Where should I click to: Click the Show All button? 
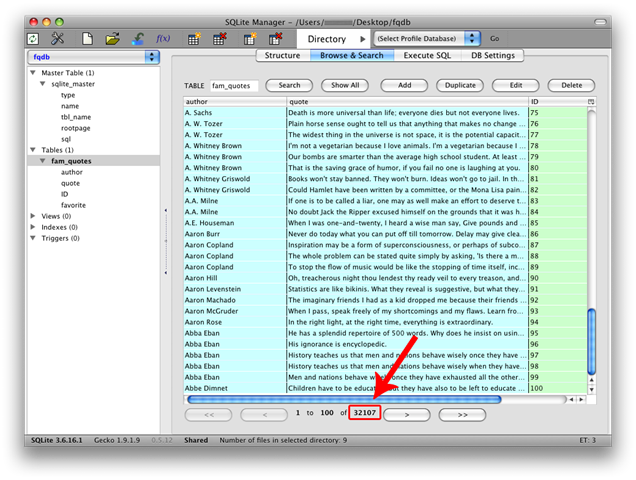point(345,85)
